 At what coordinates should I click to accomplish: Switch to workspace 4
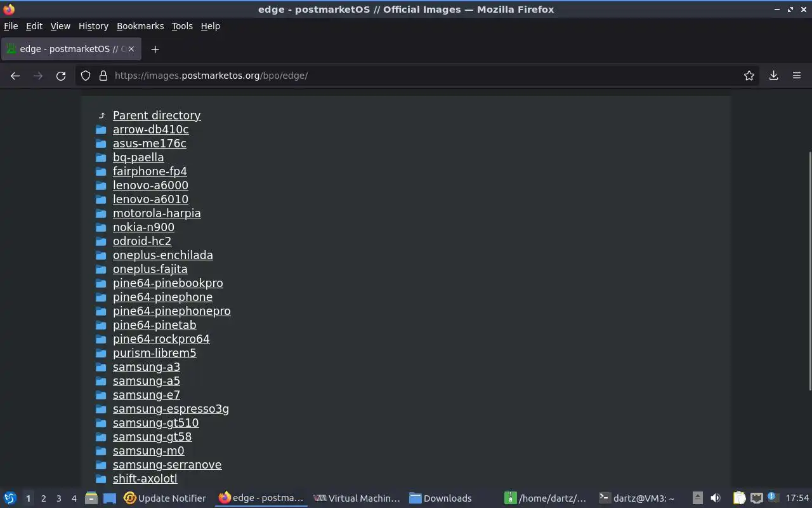pyautogui.click(x=74, y=498)
